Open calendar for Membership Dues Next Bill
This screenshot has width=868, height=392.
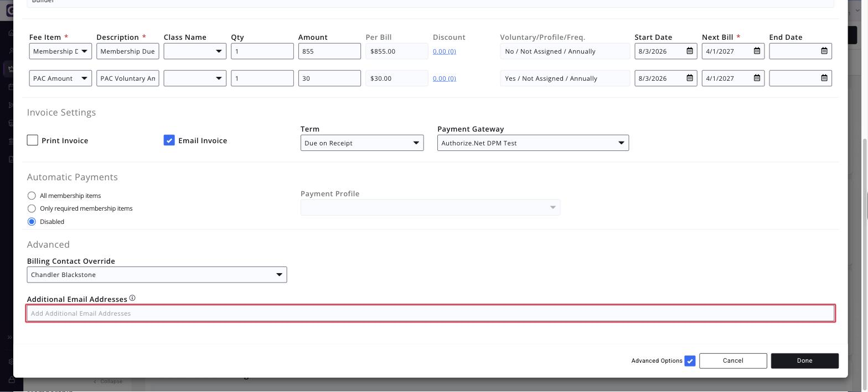coord(757,51)
